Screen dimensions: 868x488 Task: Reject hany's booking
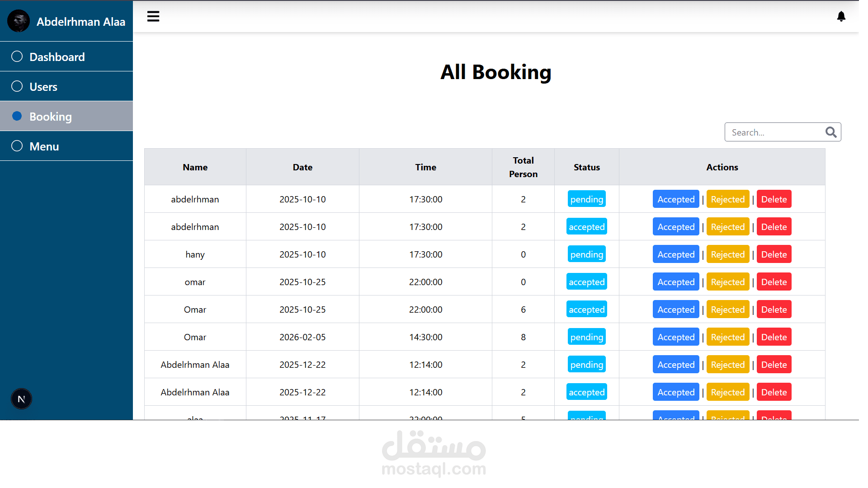pos(727,254)
